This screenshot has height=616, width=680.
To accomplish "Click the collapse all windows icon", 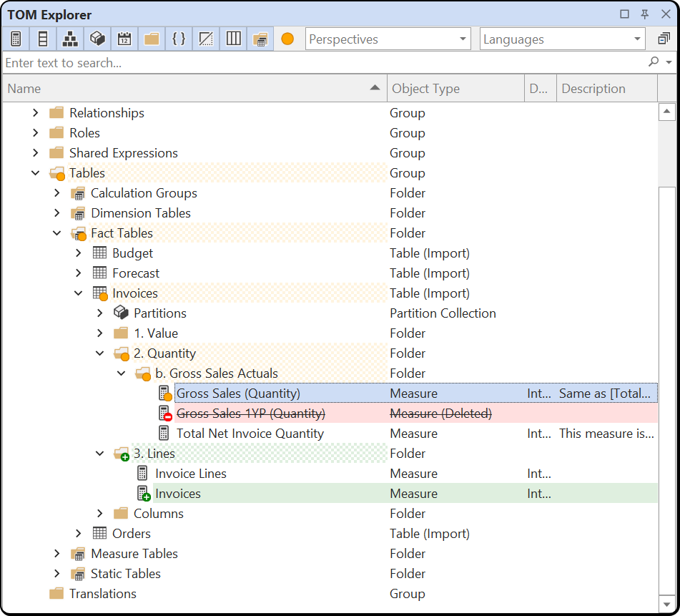I will [664, 39].
